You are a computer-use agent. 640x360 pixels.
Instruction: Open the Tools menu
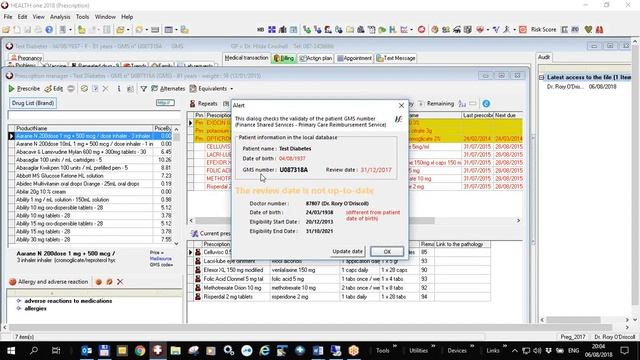(x=82, y=17)
